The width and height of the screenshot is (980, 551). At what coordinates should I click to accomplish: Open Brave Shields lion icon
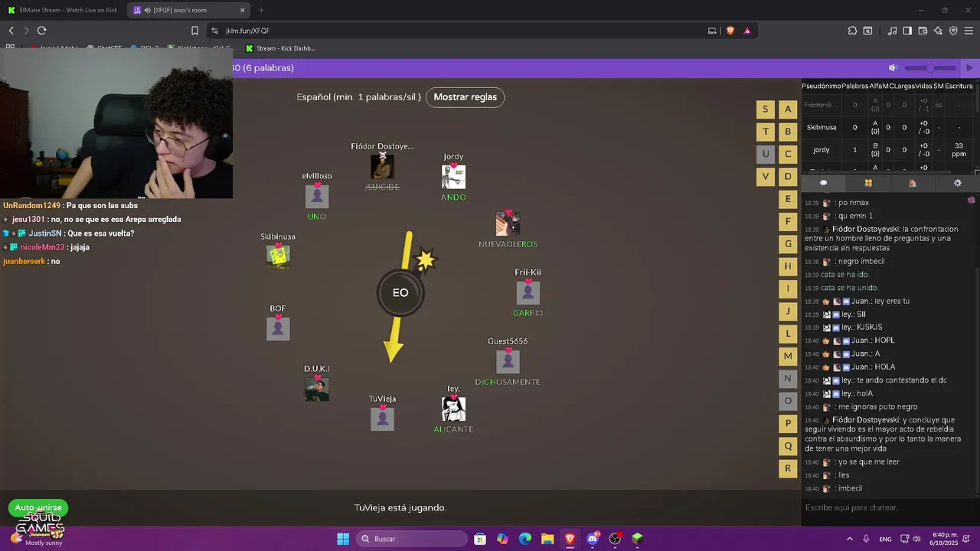click(x=730, y=31)
